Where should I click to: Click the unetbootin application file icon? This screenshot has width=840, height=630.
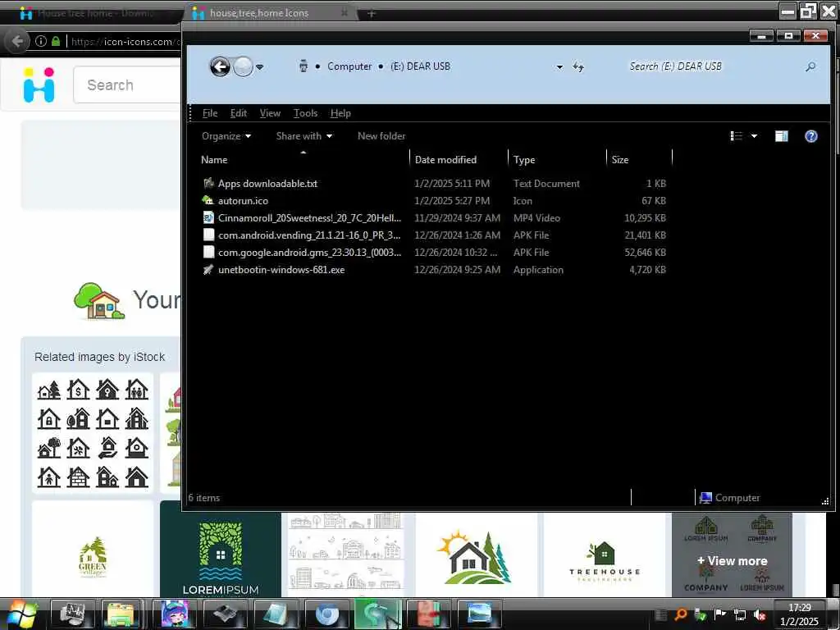pos(208,269)
